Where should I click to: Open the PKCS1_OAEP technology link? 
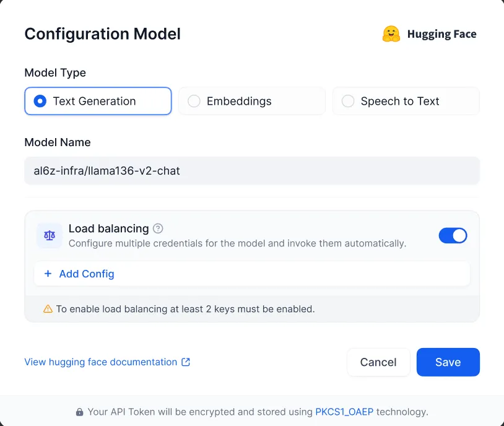coord(344,412)
